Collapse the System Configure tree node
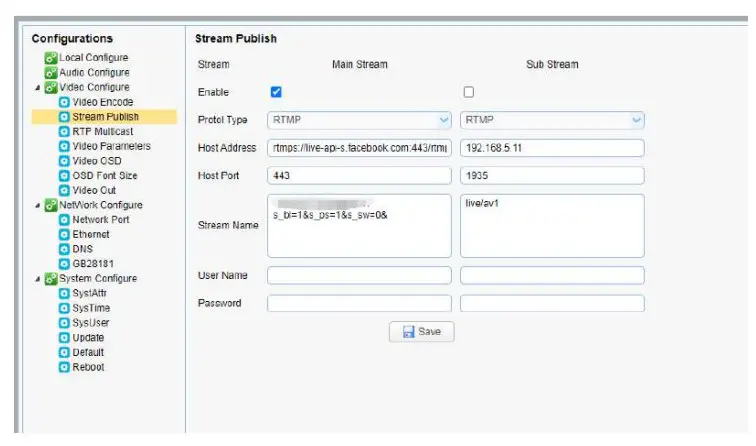Screen dimensions: 756x446 click(x=38, y=279)
